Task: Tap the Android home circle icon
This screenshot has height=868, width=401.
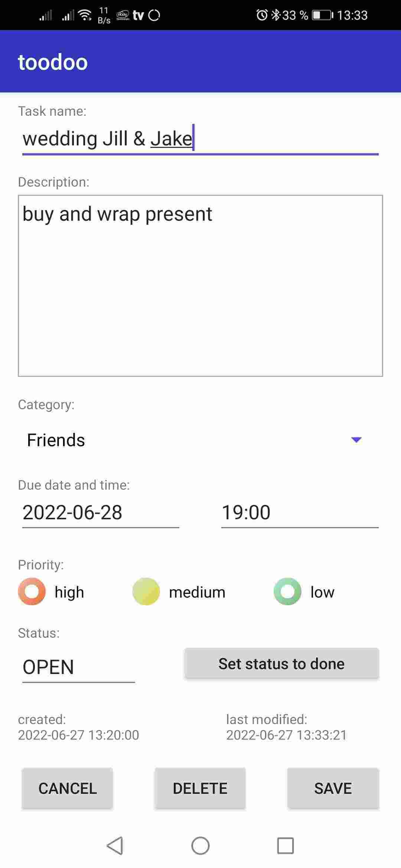Action: coord(200,846)
